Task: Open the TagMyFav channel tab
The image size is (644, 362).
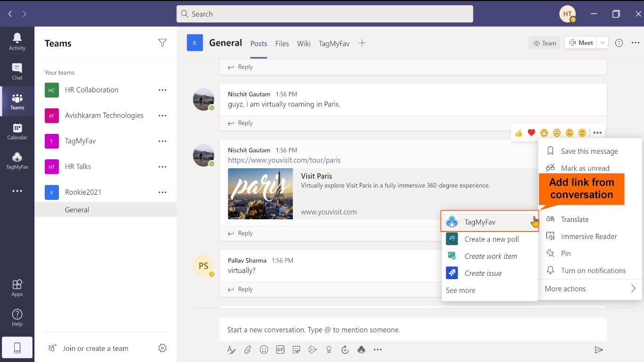Action: tap(334, 43)
